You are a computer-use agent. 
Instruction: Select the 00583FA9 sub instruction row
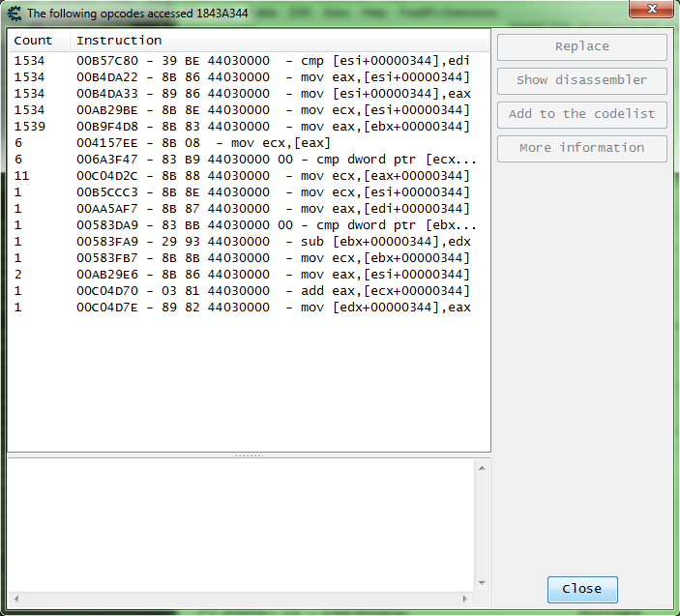tap(242, 242)
